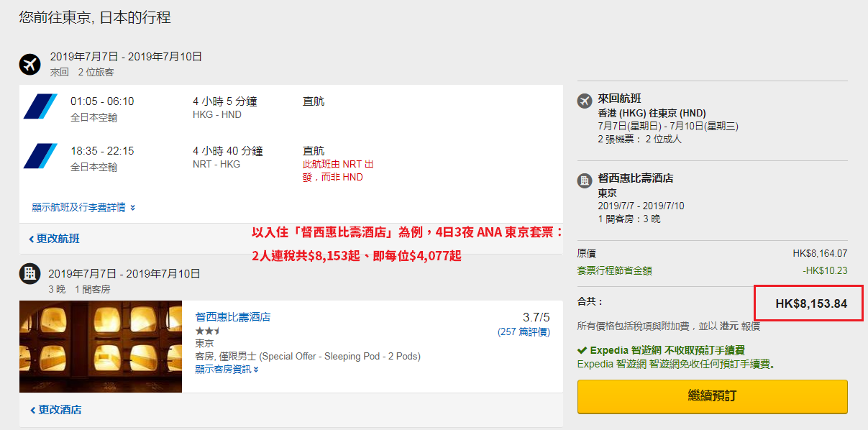This screenshot has width=868, height=430.
Task: Click ANA airline logo for 01:05 flight
Action: 40,106
